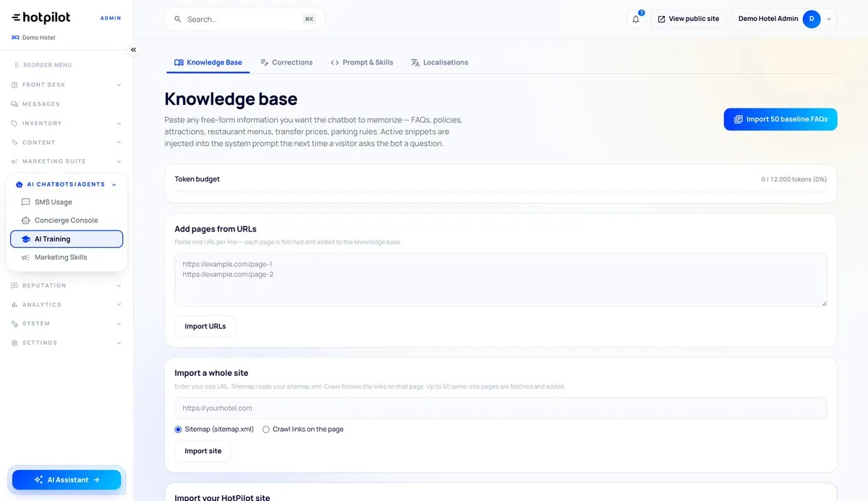Viewport: 868px width, 501px height.
Task: Switch to the Localisations tab
Action: tap(439, 63)
